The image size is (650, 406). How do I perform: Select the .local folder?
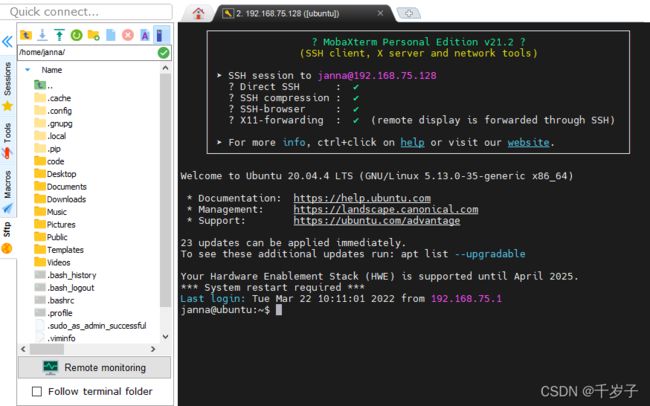click(50, 136)
